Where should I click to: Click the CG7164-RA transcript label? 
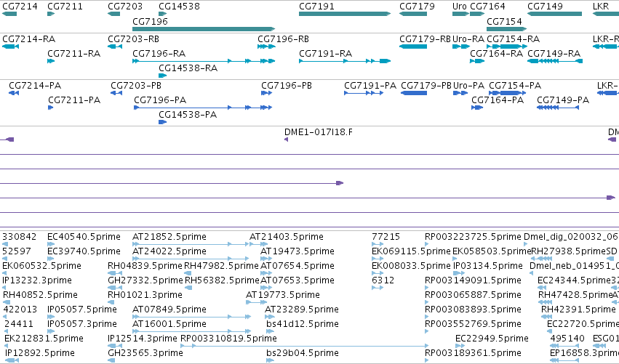click(x=497, y=54)
